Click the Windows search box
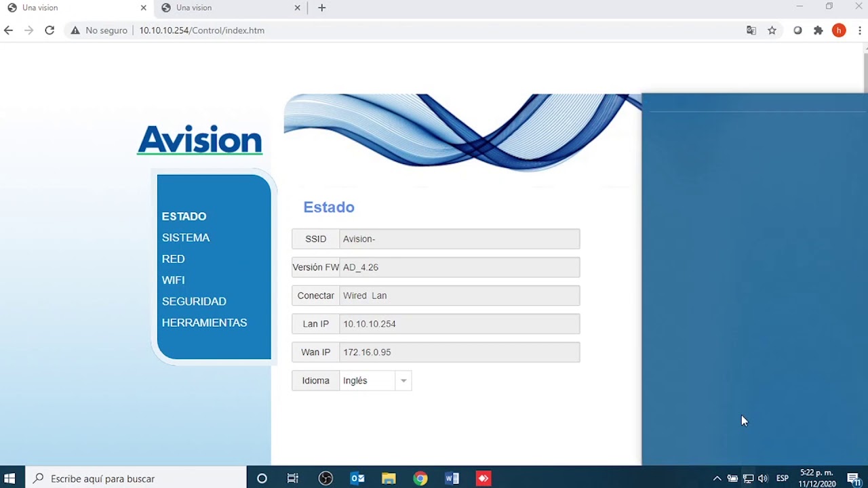Screen dimensions: 868x488 (x=136, y=479)
